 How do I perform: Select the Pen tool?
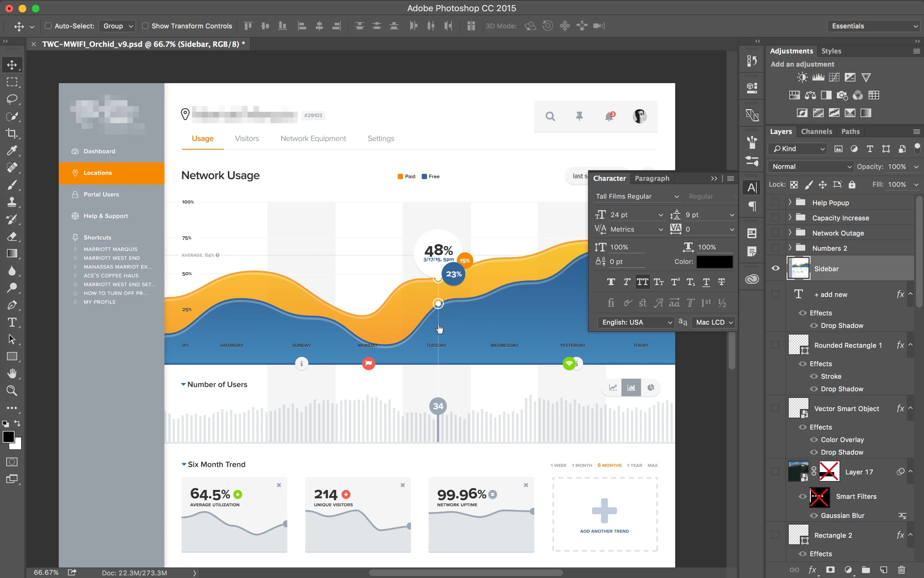[12, 305]
